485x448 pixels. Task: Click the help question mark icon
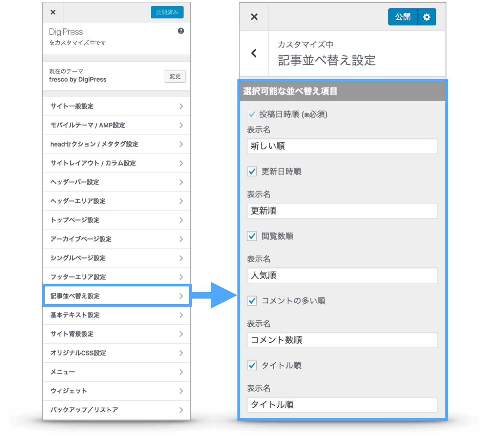(x=181, y=31)
